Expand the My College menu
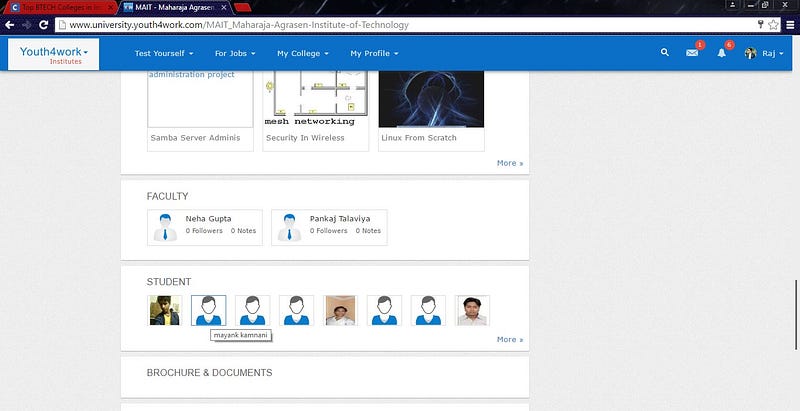The width and height of the screenshot is (800, 411). (x=303, y=54)
